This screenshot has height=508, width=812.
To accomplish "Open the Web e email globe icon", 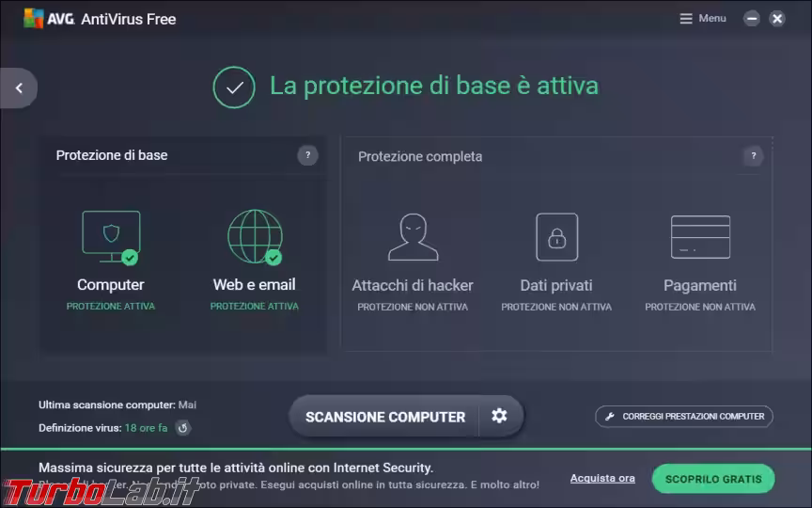I will coord(256,237).
